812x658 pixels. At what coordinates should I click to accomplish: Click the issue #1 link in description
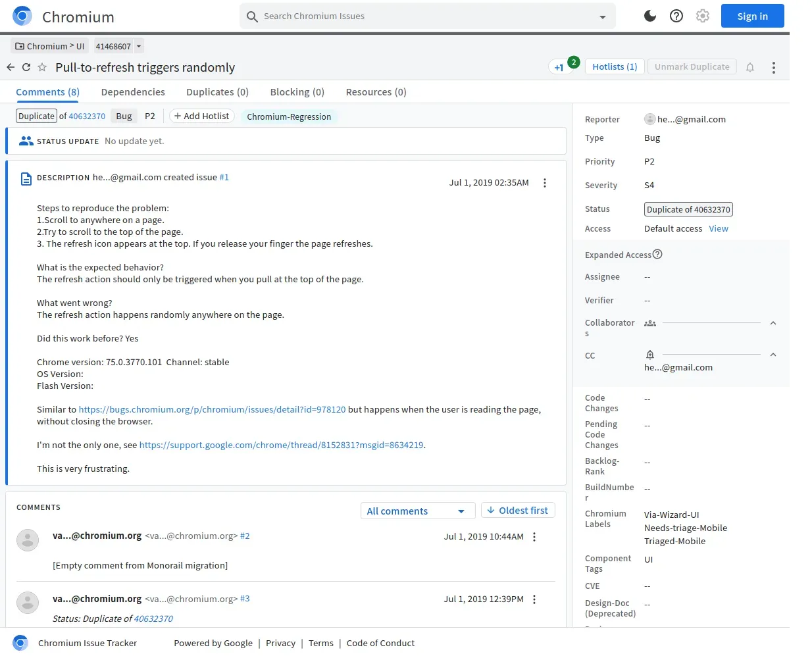[x=224, y=177]
